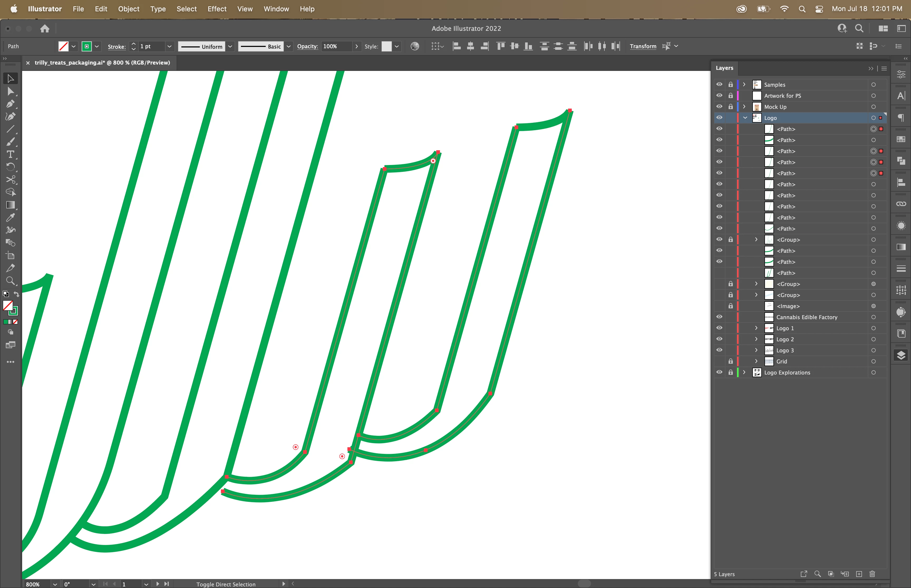Open the Object menu
Viewport: 911px width, 588px height.
point(129,9)
